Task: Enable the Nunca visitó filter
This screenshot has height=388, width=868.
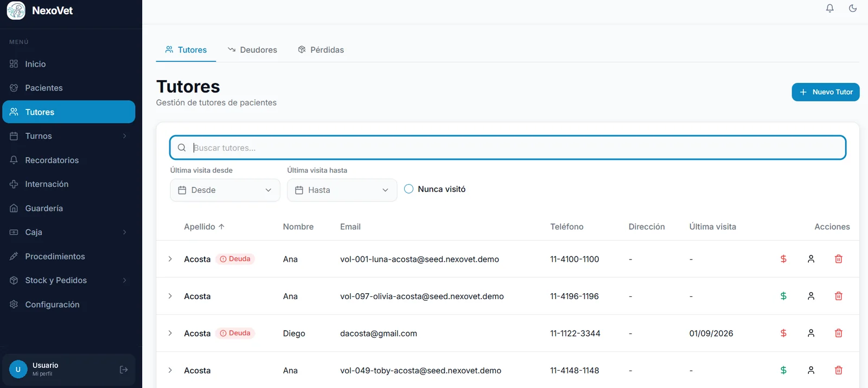Action: point(409,189)
